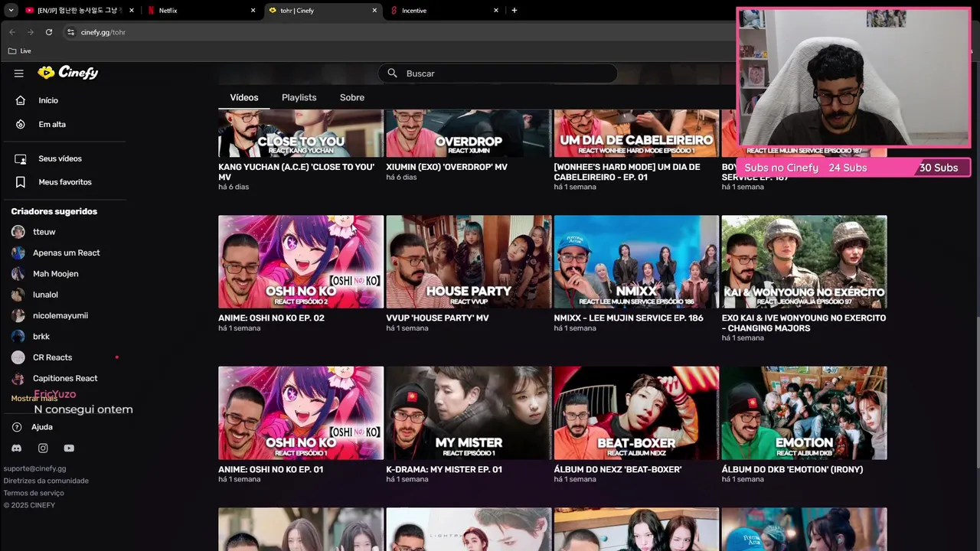Click the search magnifier icon
Image resolution: width=980 pixels, height=551 pixels.
[392, 73]
